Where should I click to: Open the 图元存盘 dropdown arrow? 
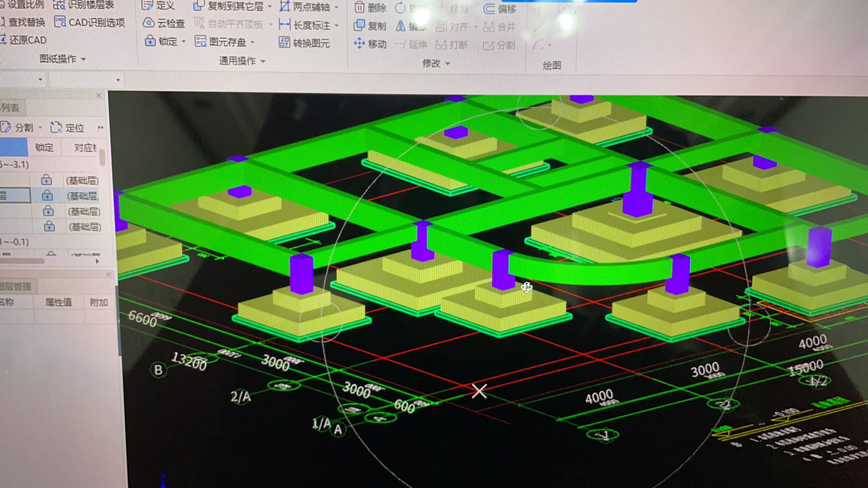click(x=252, y=42)
